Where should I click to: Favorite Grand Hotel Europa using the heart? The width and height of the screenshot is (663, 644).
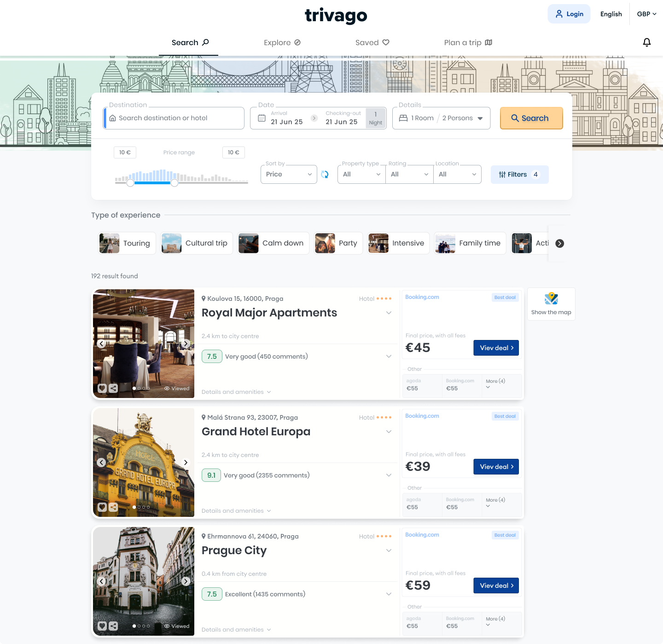102,507
